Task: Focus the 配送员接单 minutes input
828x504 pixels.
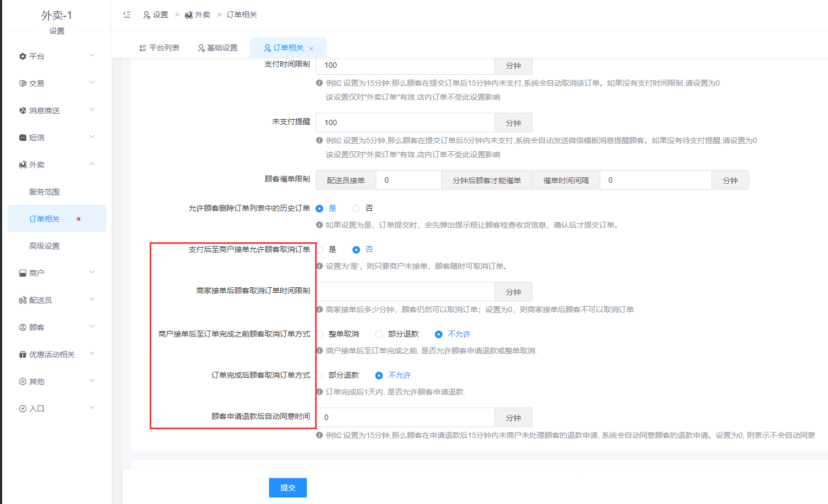Action: 409,180
